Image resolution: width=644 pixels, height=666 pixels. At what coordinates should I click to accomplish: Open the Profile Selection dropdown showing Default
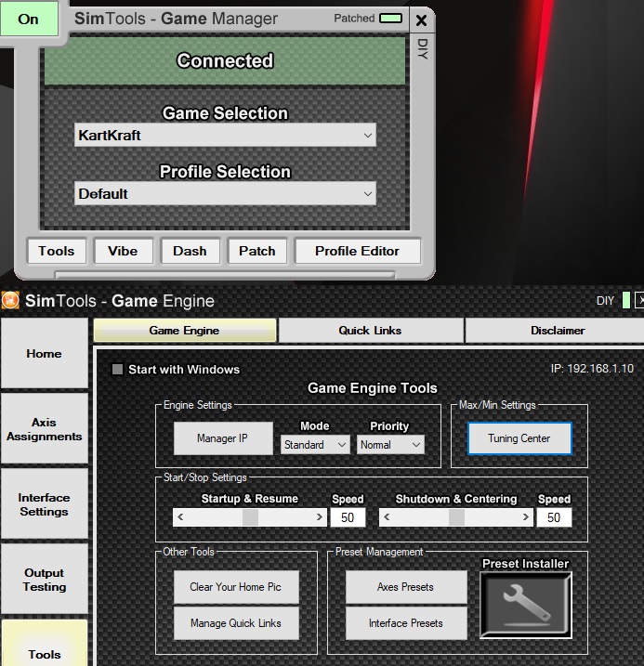[225, 194]
